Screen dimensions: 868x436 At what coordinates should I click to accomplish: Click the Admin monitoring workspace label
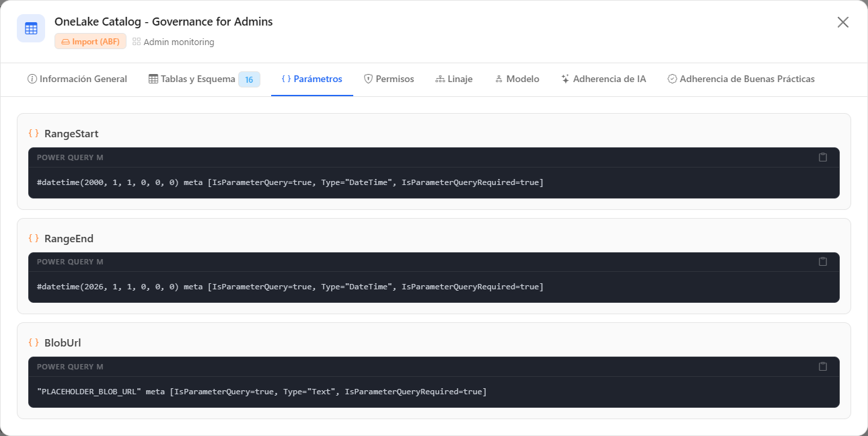(x=174, y=42)
